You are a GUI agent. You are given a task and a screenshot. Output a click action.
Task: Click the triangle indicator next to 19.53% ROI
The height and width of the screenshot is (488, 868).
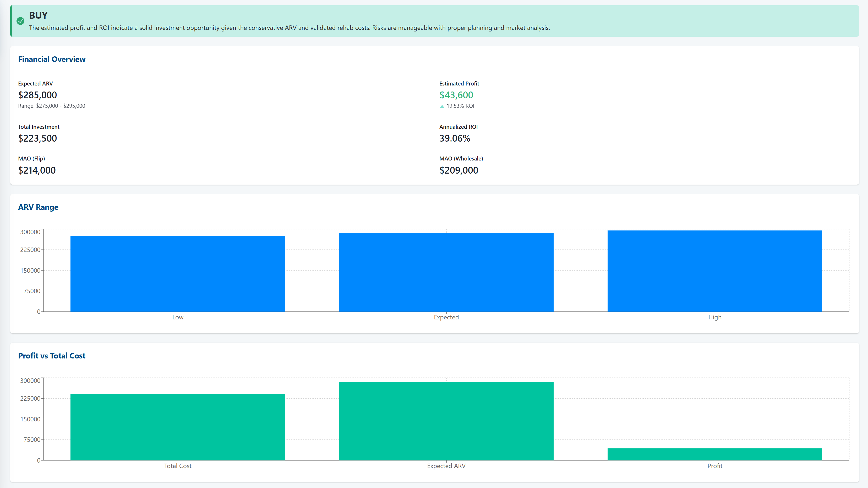[x=442, y=106]
